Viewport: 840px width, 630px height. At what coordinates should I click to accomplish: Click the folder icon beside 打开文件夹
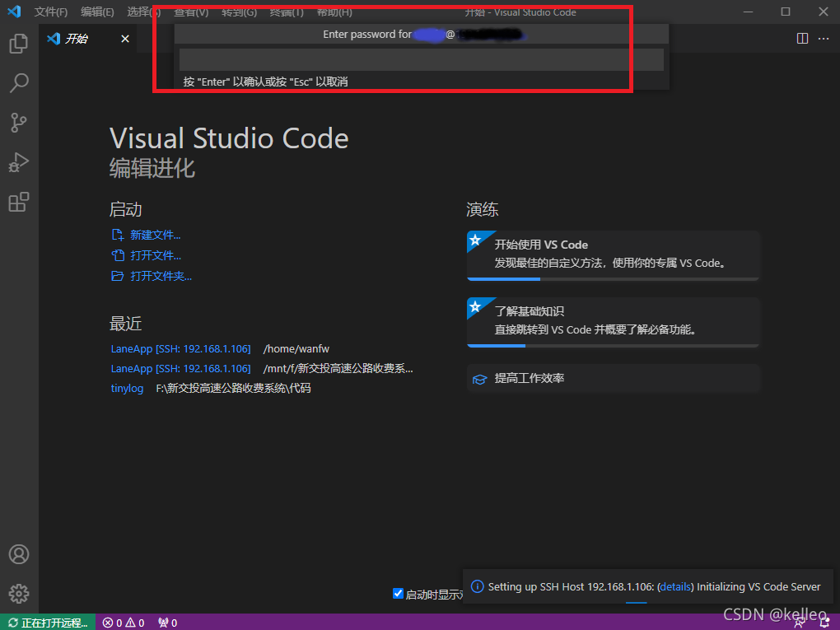point(117,276)
